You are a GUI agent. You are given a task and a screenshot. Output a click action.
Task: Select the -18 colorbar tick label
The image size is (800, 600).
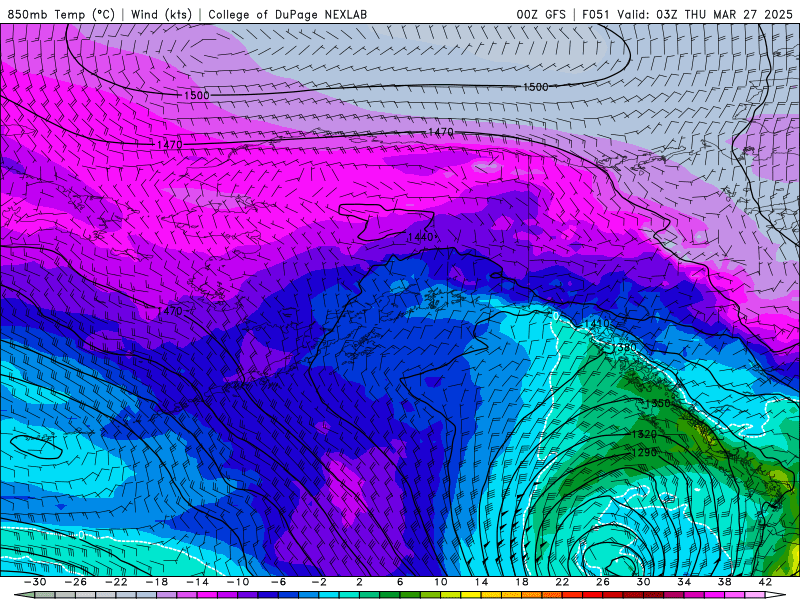tap(157, 582)
